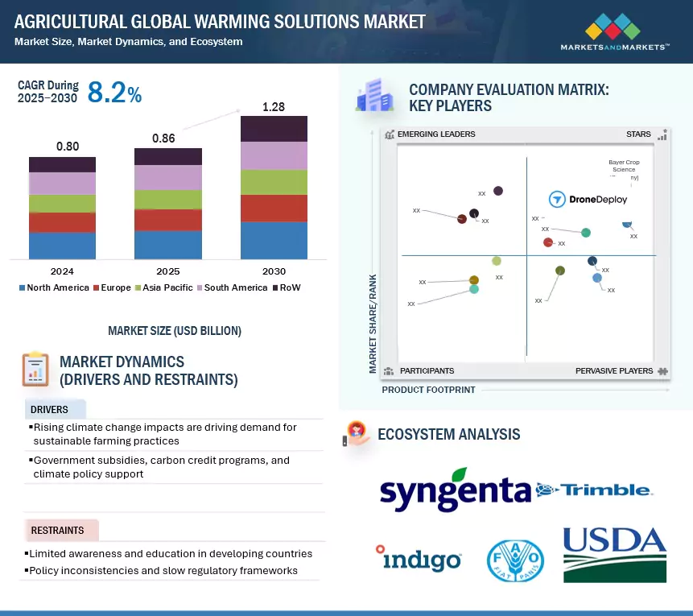693x616 pixels.
Task: Click the Emerging Leaders quadrant label
Action: click(435, 134)
